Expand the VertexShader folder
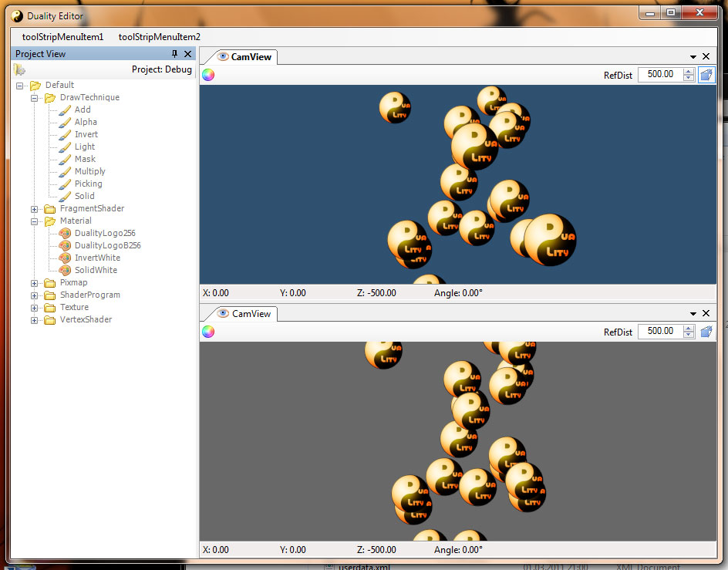This screenshot has height=570, width=728. coord(35,321)
